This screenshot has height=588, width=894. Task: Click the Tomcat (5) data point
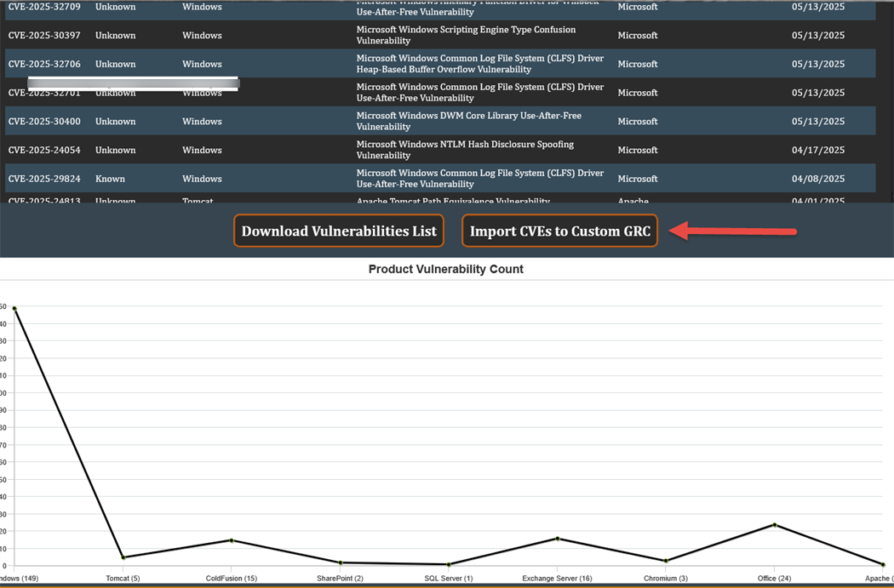point(123,557)
